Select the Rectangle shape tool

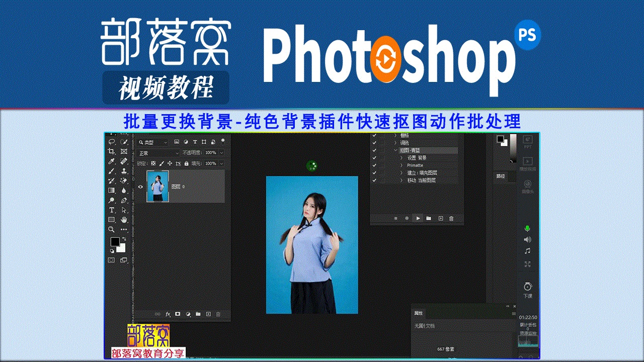[112, 220]
